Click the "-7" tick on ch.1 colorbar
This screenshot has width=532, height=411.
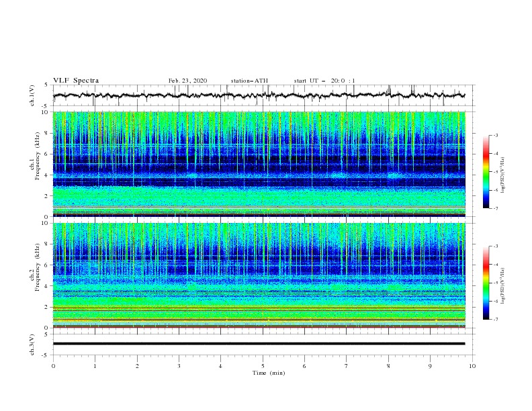[x=495, y=208]
